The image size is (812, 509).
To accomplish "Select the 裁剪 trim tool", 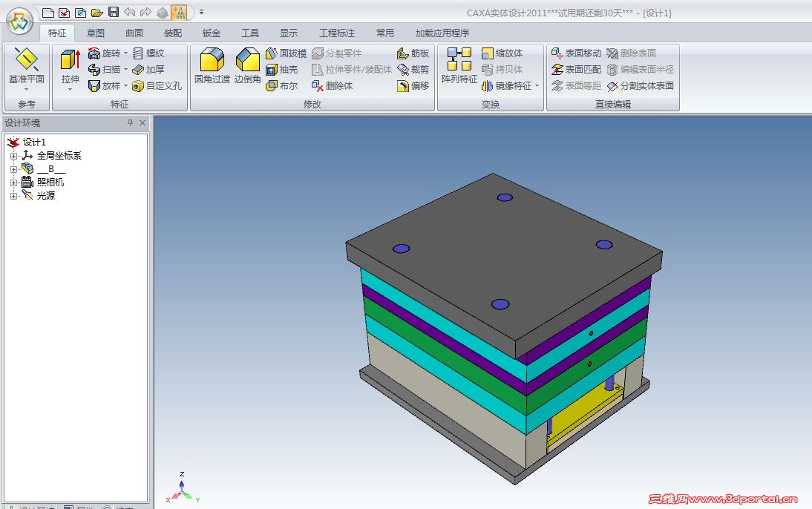I will 413,70.
